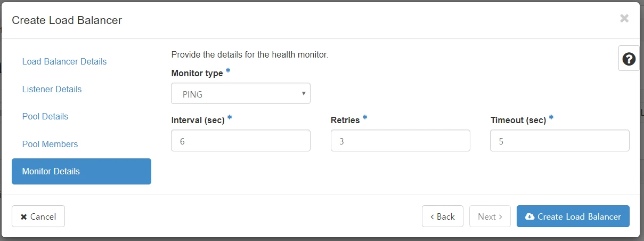Click the Retries label text
644x241 pixels.
pyautogui.click(x=345, y=120)
